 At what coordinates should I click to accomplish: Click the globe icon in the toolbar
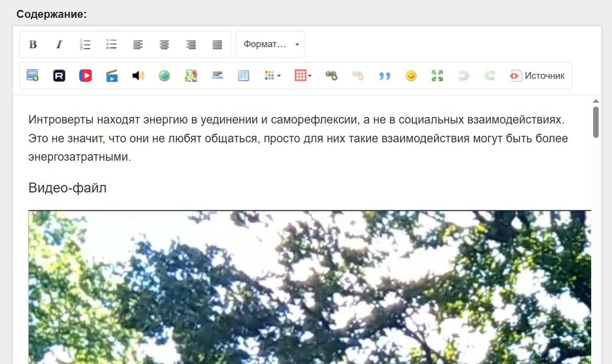tap(164, 76)
